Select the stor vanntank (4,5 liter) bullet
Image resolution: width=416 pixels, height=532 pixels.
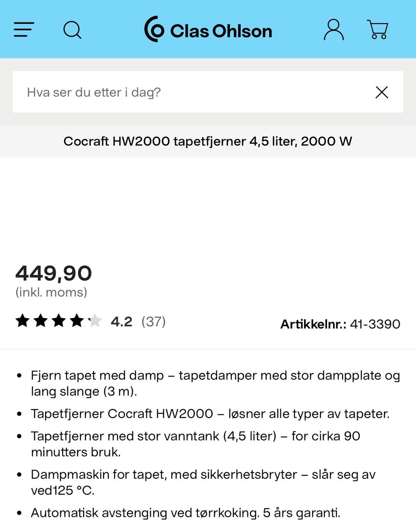[196, 444]
